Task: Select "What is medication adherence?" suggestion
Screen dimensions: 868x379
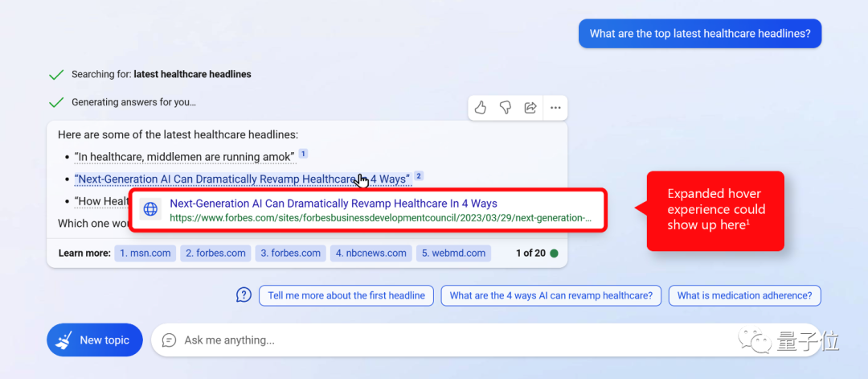Action: [744, 295]
